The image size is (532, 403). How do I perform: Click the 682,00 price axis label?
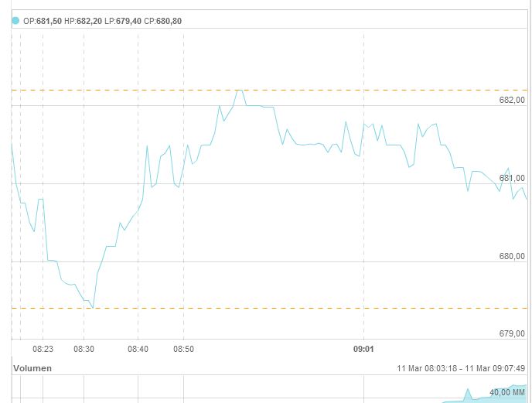(x=512, y=100)
